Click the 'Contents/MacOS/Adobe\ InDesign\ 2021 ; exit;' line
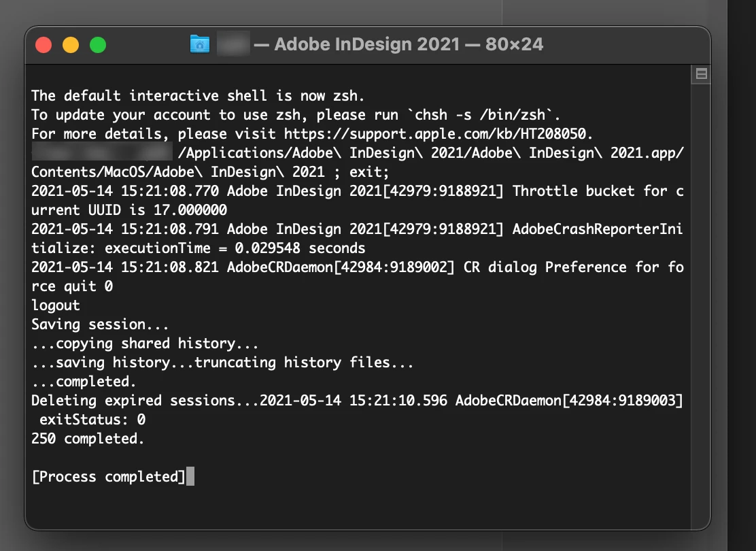 210,172
